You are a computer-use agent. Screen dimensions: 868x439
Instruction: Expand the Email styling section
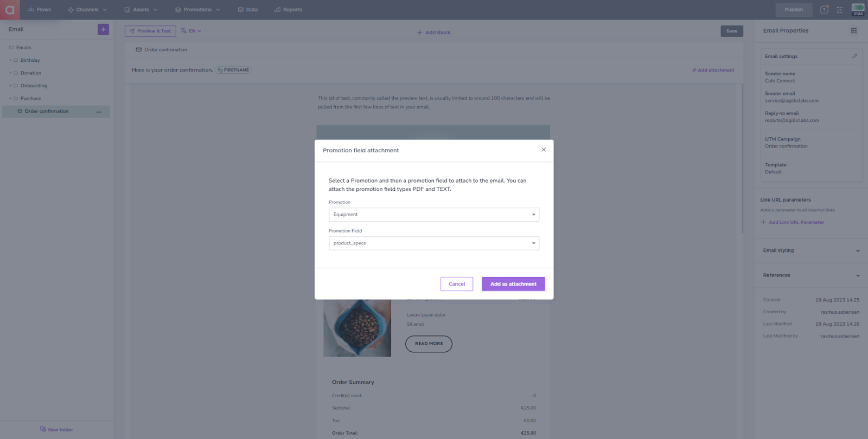[811, 250]
